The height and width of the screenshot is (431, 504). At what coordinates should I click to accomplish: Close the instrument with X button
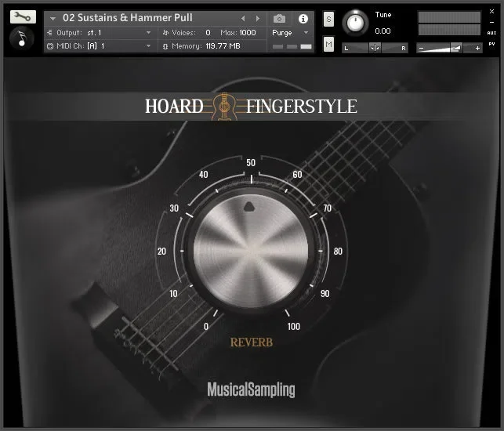491,11
